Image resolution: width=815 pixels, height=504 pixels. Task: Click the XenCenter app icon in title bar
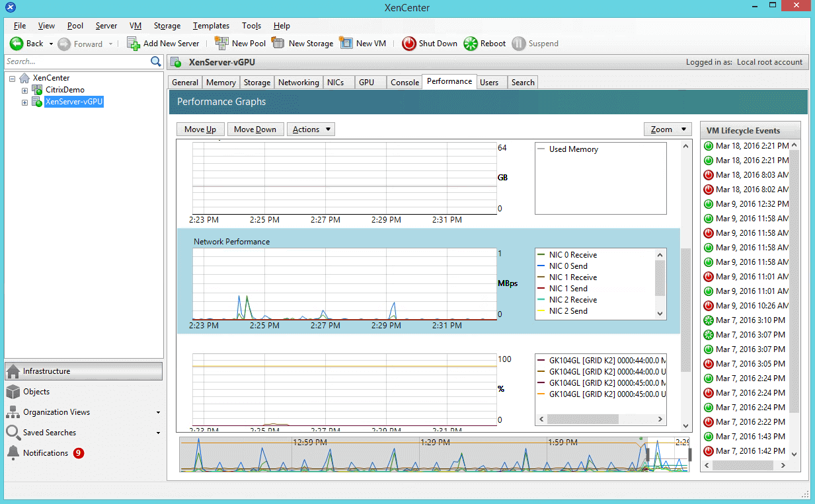click(10, 8)
